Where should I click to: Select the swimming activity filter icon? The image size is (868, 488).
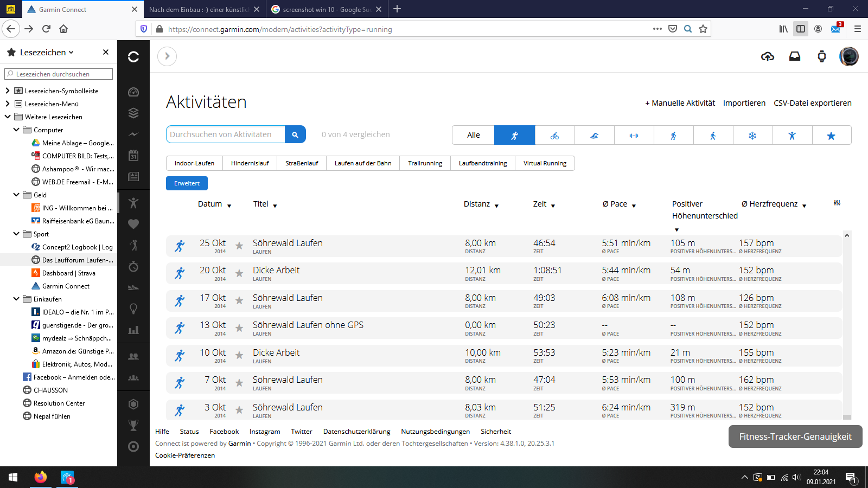tap(594, 136)
